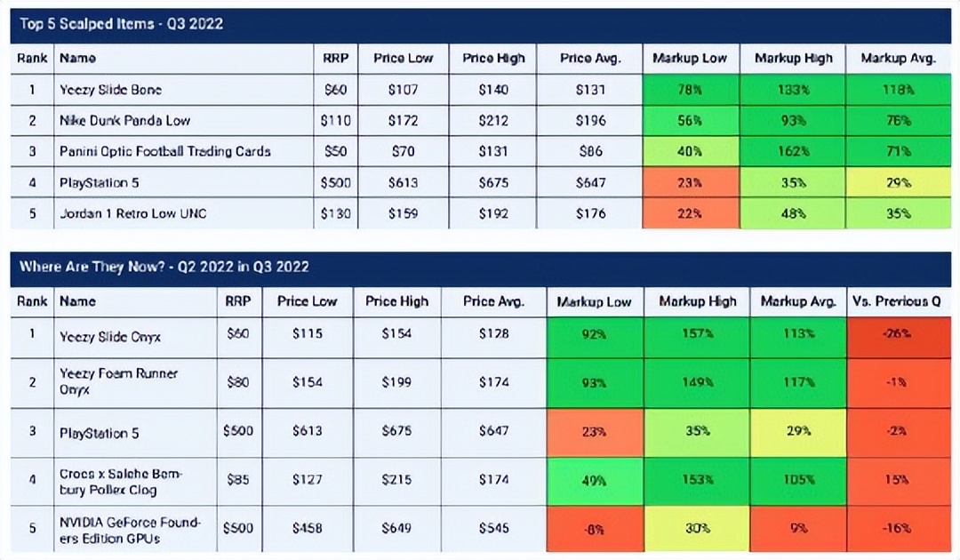
Task: Select the red -8% Markup Low cell
Action: pos(594,529)
